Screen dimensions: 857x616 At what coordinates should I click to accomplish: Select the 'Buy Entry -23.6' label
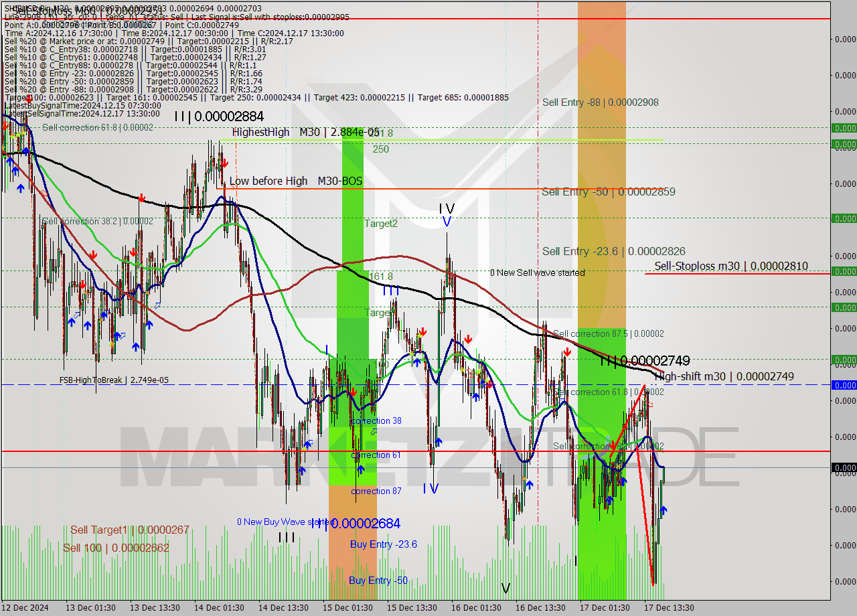pos(384,544)
